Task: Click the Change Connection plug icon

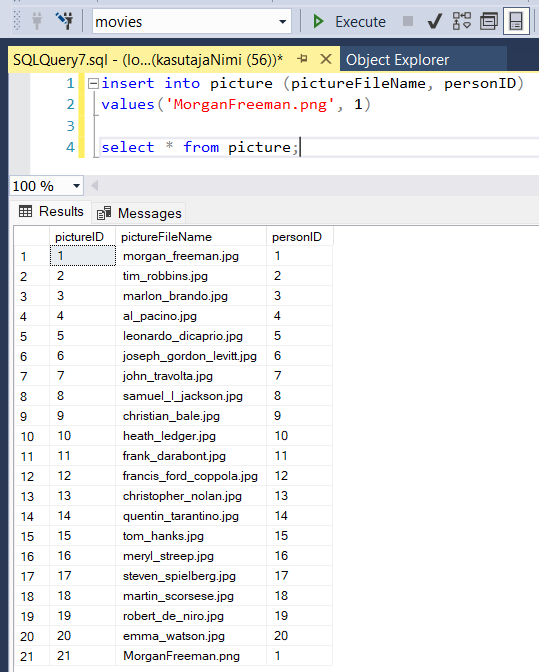Action: pos(64,21)
